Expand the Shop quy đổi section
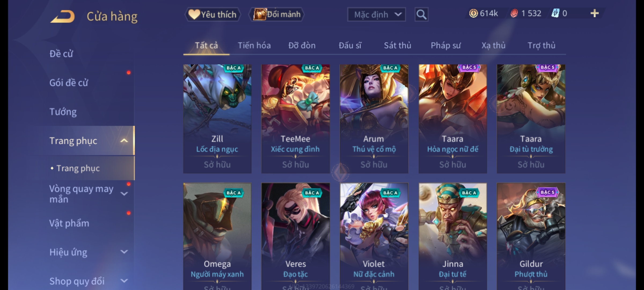The width and height of the screenshot is (644, 290). [x=124, y=281]
